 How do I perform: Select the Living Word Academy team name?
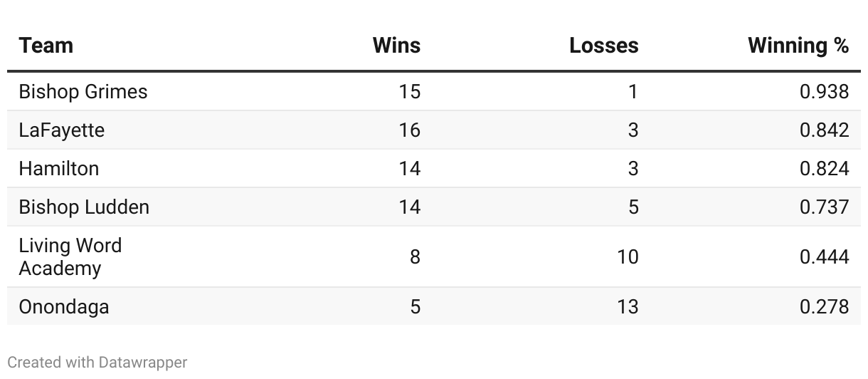(70, 257)
